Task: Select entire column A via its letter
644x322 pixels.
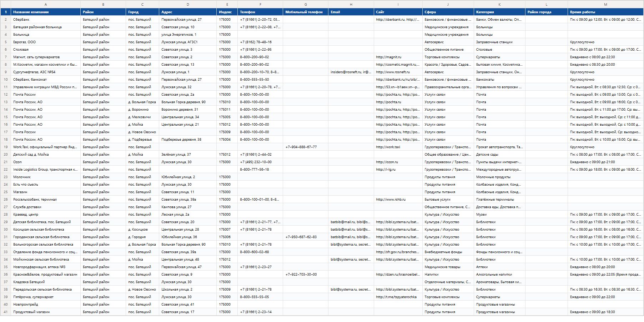Action: tap(46, 4)
